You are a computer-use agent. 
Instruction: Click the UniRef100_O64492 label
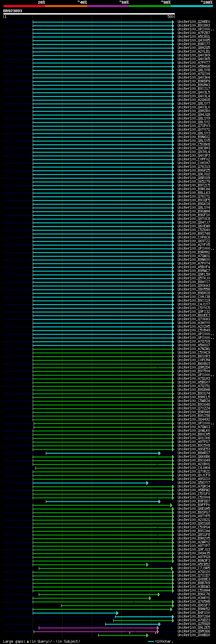(x=194, y=420)
